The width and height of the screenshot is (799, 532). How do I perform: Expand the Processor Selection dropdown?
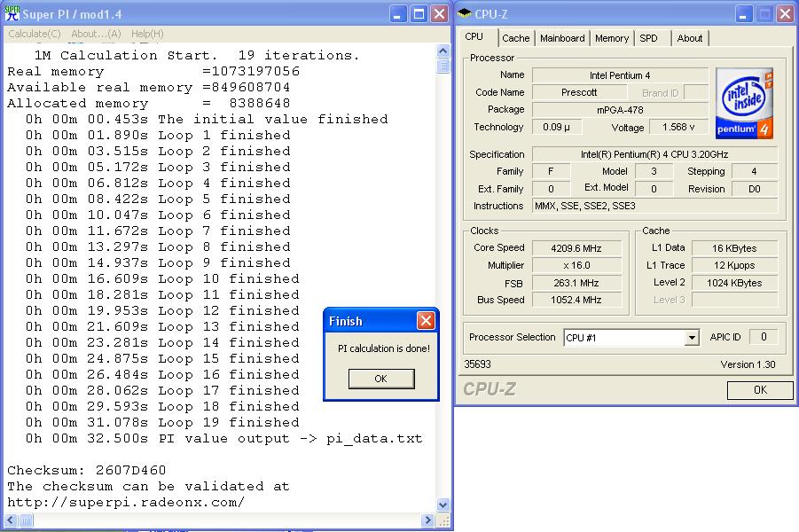point(692,337)
